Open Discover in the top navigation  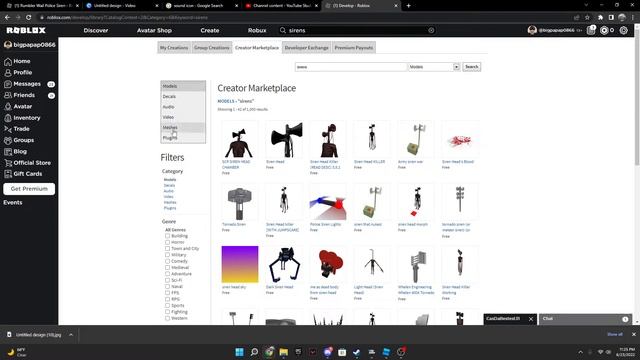(x=96, y=30)
